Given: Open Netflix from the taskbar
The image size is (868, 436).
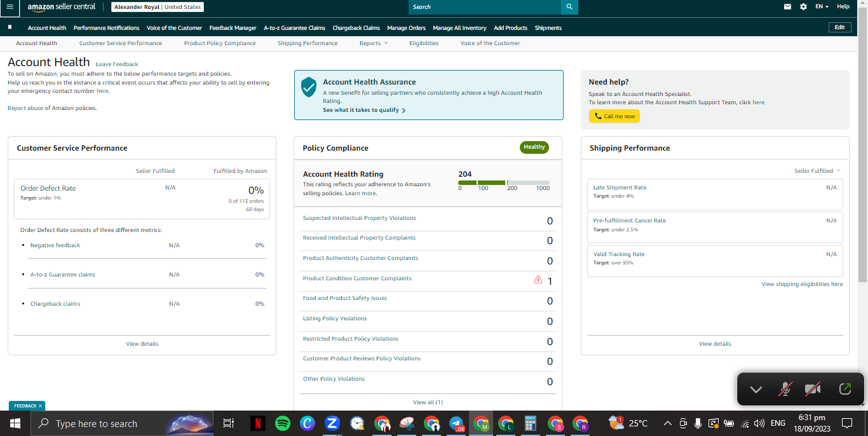Looking at the screenshot, I should [257, 423].
